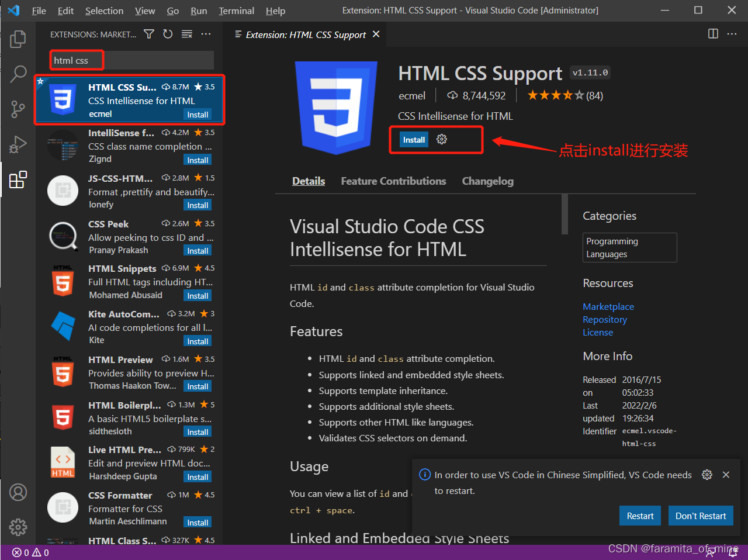
Task: Open the Source Control view
Action: click(x=18, y=109)
